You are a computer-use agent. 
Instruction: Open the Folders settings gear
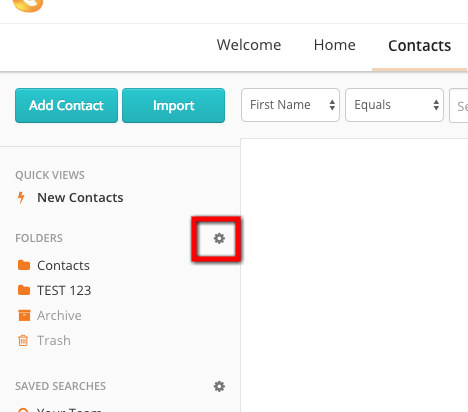point(219,238)
